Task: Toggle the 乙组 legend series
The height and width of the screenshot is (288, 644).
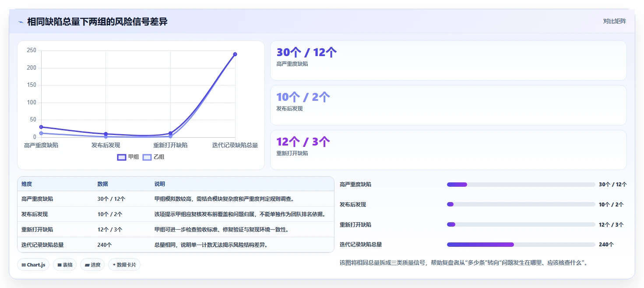Action: pyautogui.click(x=154, y=157)
